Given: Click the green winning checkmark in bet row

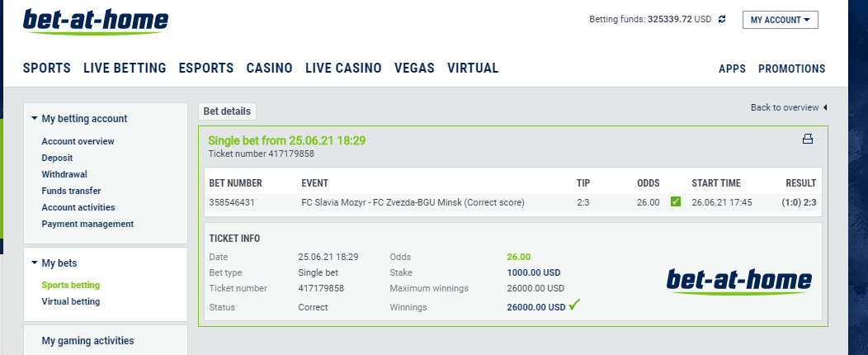Looking at the screenshot, I should click(x=676, y=202).
